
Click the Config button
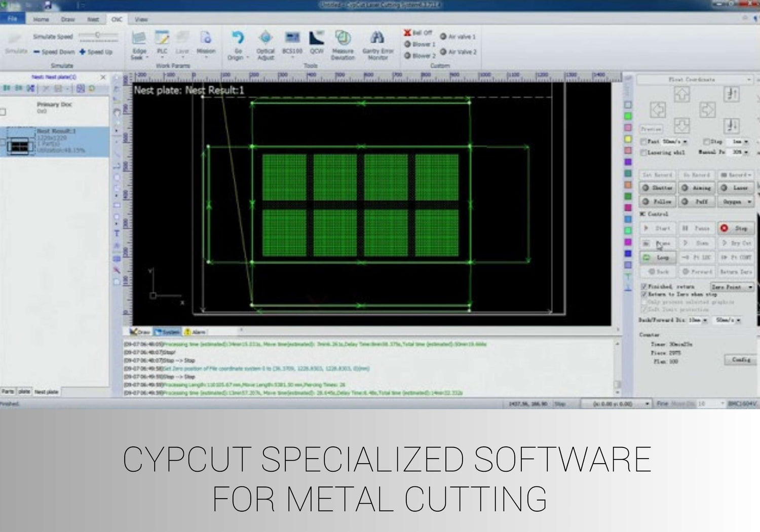coord(741,359)
